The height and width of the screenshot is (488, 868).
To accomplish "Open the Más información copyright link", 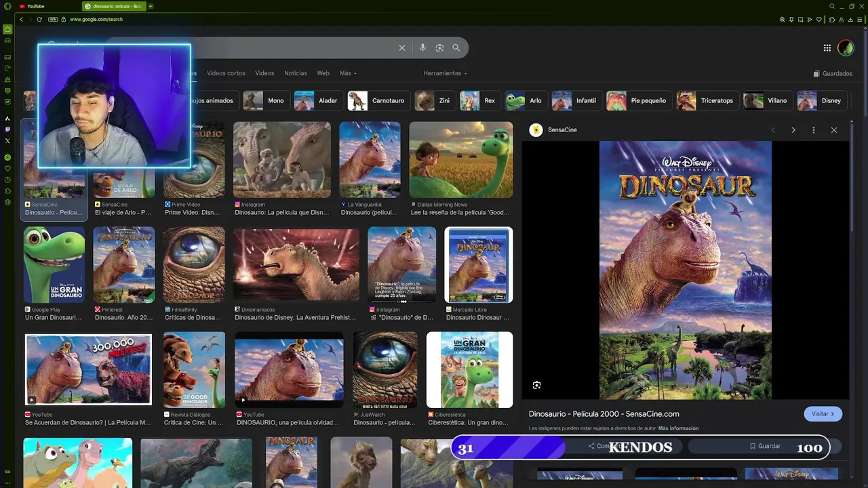I will [678, 428].
